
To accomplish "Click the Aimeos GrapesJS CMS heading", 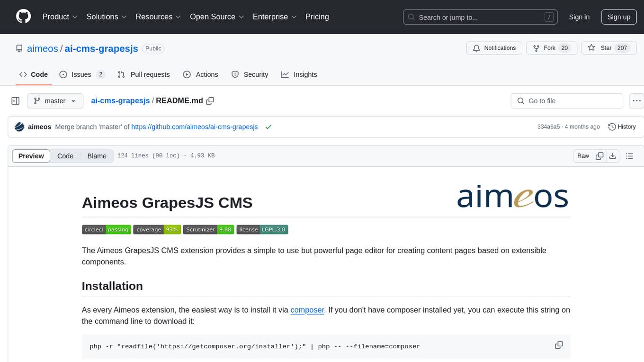I will point(167,202).
